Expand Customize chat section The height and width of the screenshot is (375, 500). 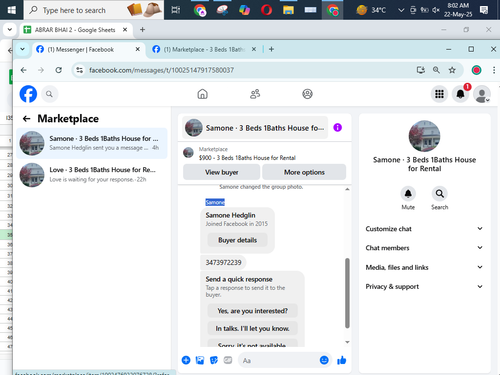point(424,229)
